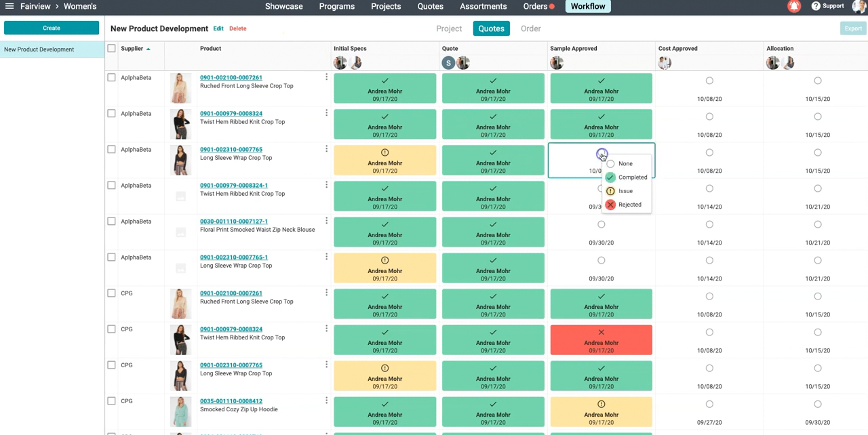This screenshot has height=435, width=868.
Task: Check the first AplphaBeta row checkbox
Action: pyautogui.click(x=112, y=78)
